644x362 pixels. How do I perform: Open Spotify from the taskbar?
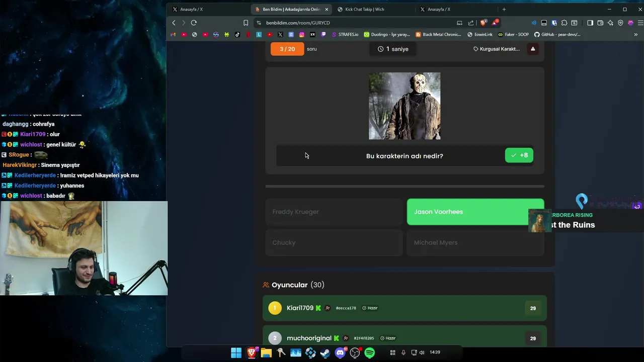tap(370, 353)
